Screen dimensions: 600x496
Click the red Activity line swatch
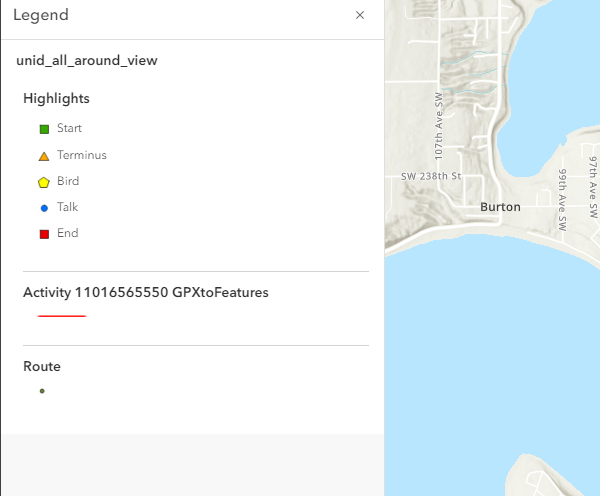(x=62, y=316)
